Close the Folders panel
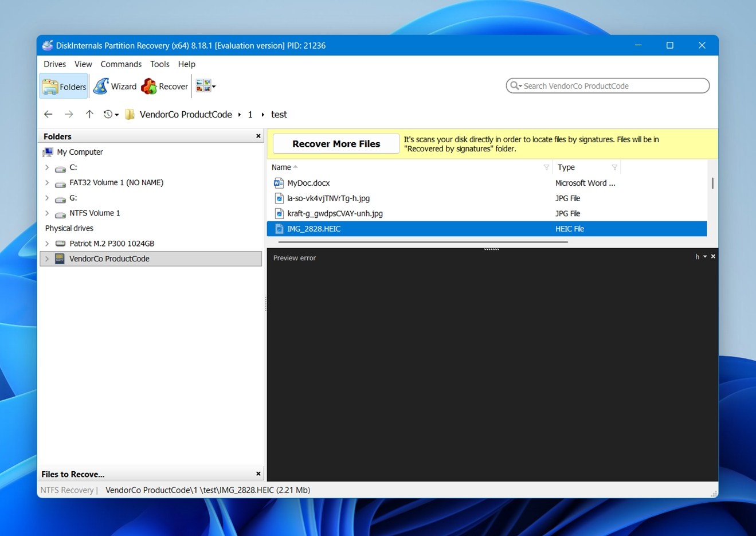 [x=258, y=136]
